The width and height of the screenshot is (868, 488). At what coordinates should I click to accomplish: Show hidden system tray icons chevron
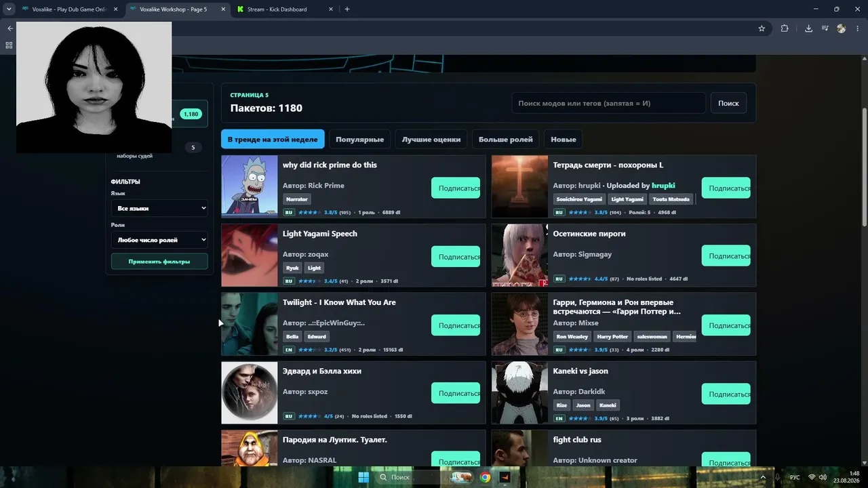click(764, 477)
